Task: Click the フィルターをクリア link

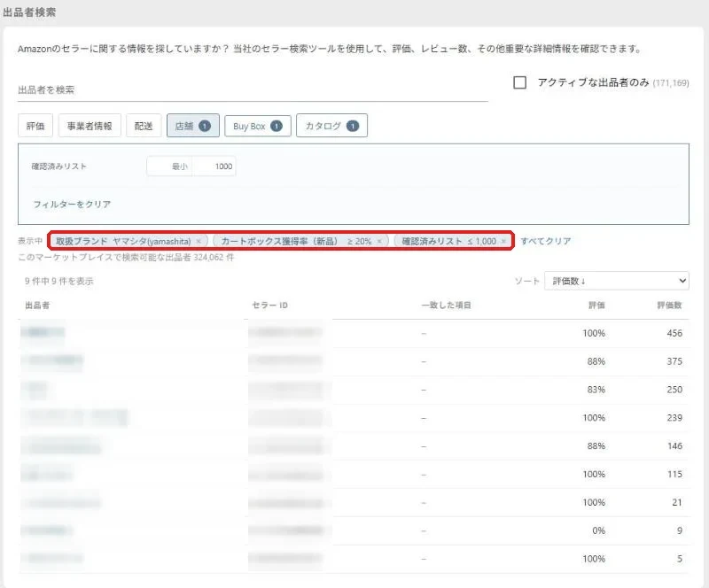Action: coord(72,205)
